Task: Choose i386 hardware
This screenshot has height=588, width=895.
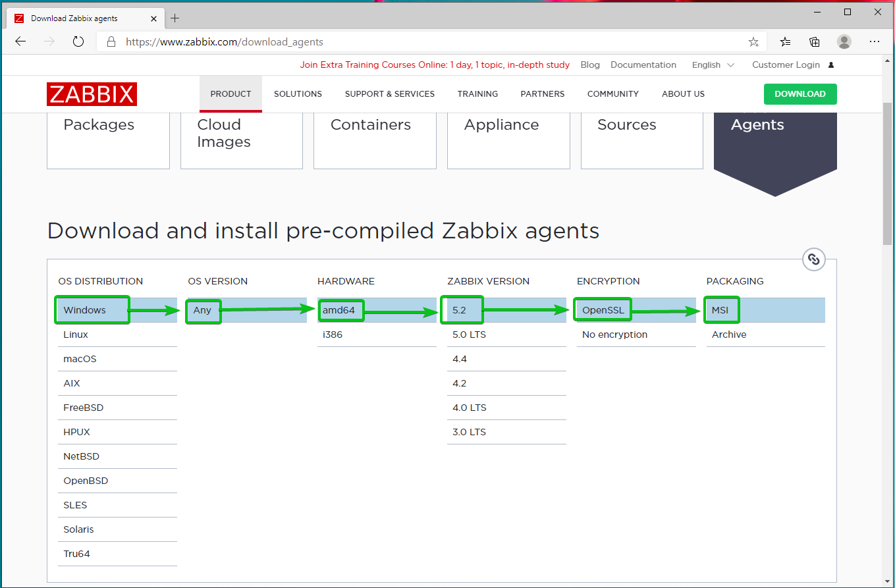Action: click(x=377, y=334)
